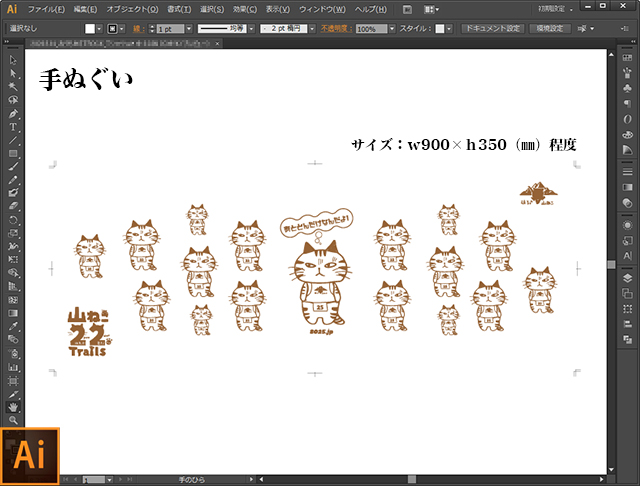
Task: Open the Align panel icon
Action: click(x=627, y=324)
